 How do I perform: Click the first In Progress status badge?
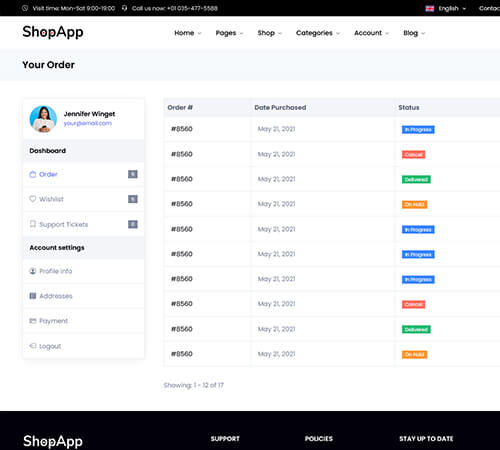pyautogui.click(x=418, y=129)
